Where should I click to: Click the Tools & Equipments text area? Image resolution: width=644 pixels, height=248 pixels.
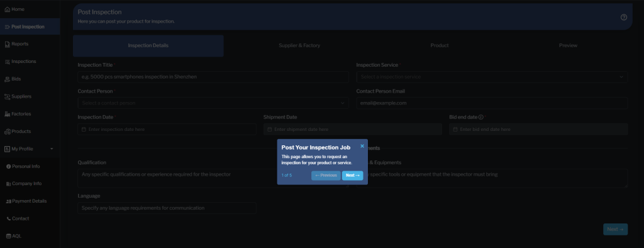click(x=492, y=179)
